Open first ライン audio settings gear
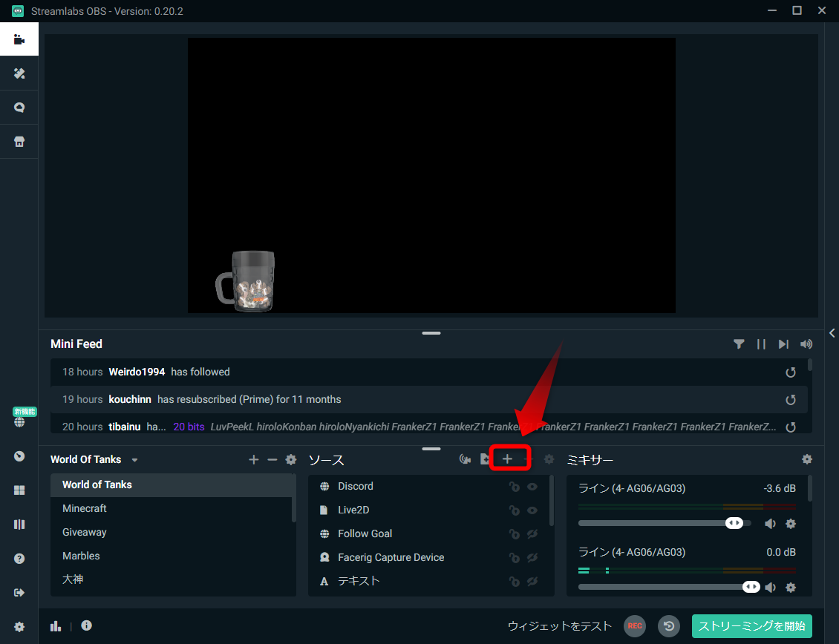Viewport: 839px width, 644px height. pyautogui.click(x=791, y=524)
